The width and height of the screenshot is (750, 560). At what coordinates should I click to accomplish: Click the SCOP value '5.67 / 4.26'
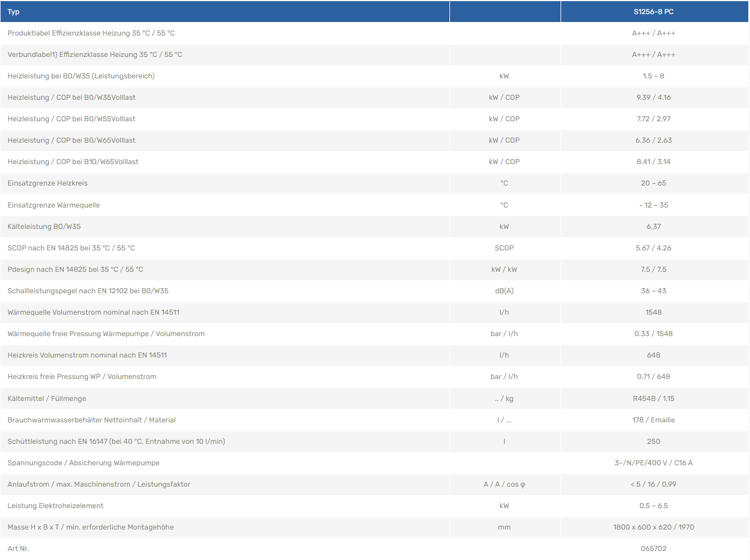(x=653, y=248)
